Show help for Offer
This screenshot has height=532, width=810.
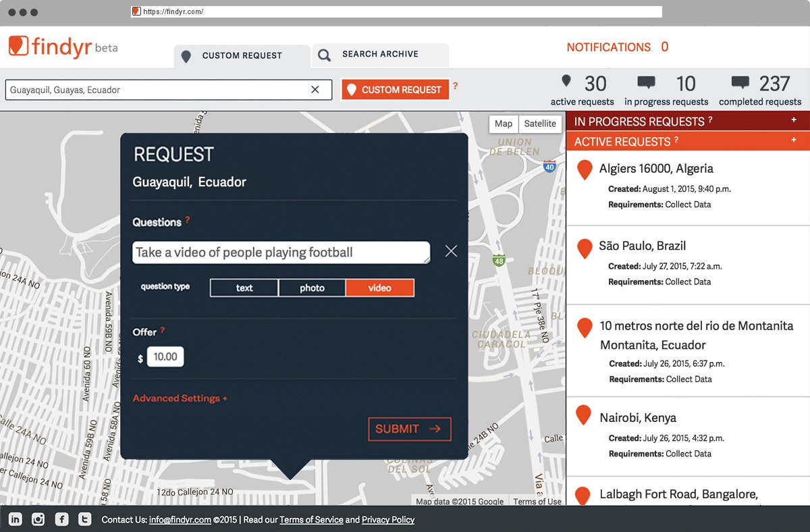(x=163, y=330)
